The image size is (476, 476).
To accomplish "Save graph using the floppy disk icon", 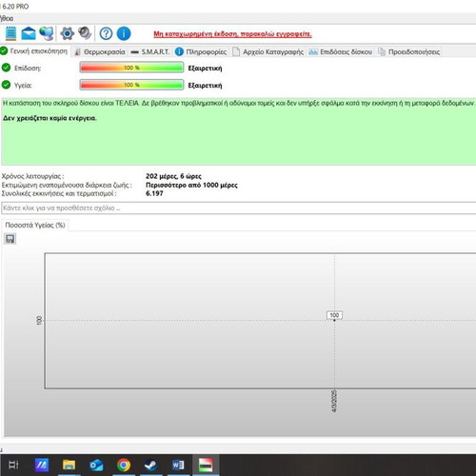I will click(x=10, y=239).
